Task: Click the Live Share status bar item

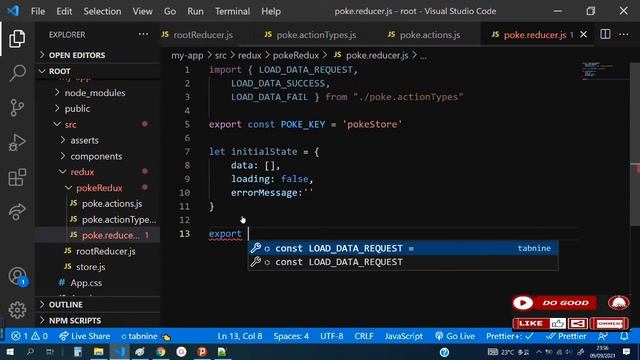Action: (84, 336)
